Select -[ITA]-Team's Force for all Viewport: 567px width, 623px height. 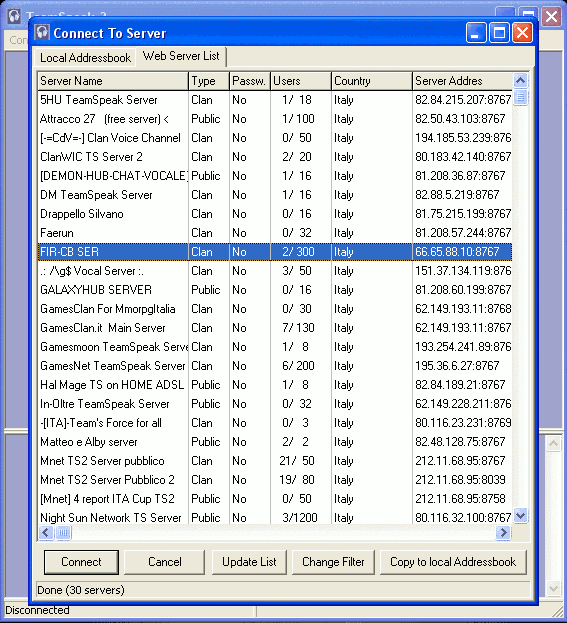coord(275,423)
